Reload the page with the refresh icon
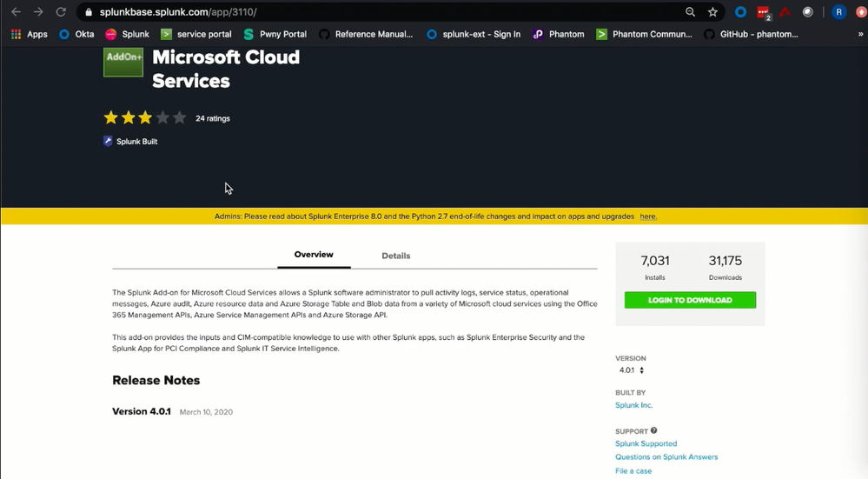The width and height of the screenshot is (868, 479). (61, 11)
